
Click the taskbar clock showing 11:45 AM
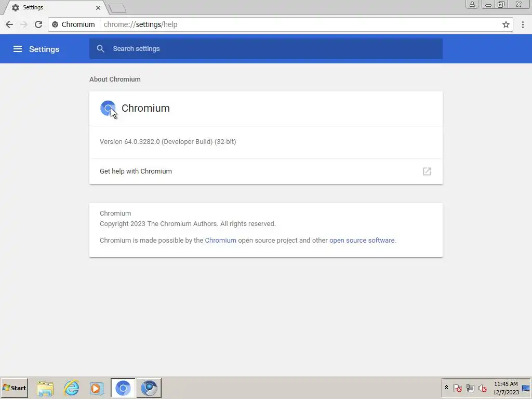pyautogui.click(x=506, y=388)
